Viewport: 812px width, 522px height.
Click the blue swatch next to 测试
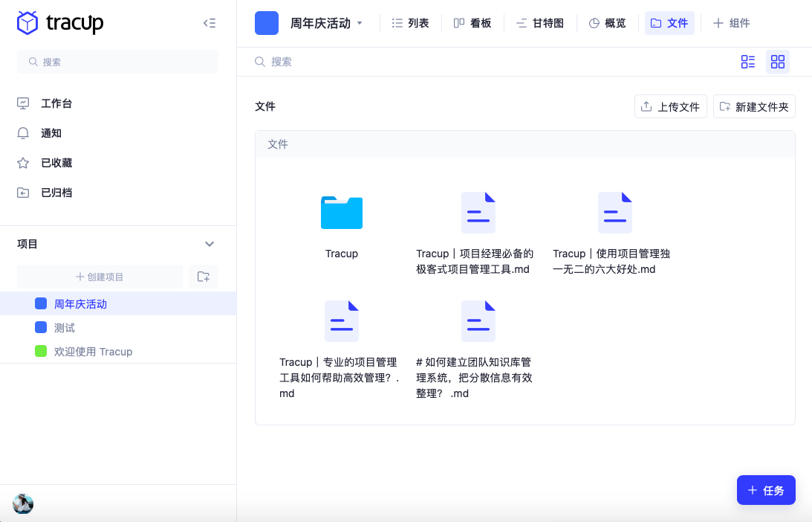click(x=41, y=327)
